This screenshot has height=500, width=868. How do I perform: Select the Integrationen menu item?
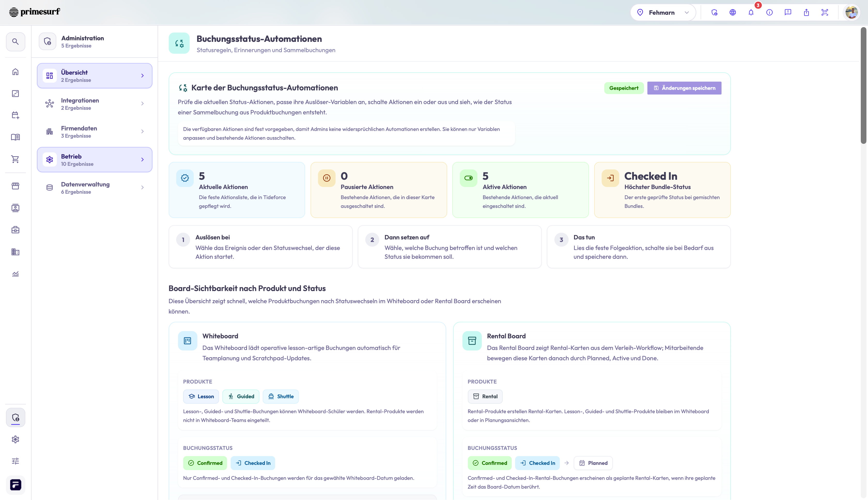tap(95, 104)
